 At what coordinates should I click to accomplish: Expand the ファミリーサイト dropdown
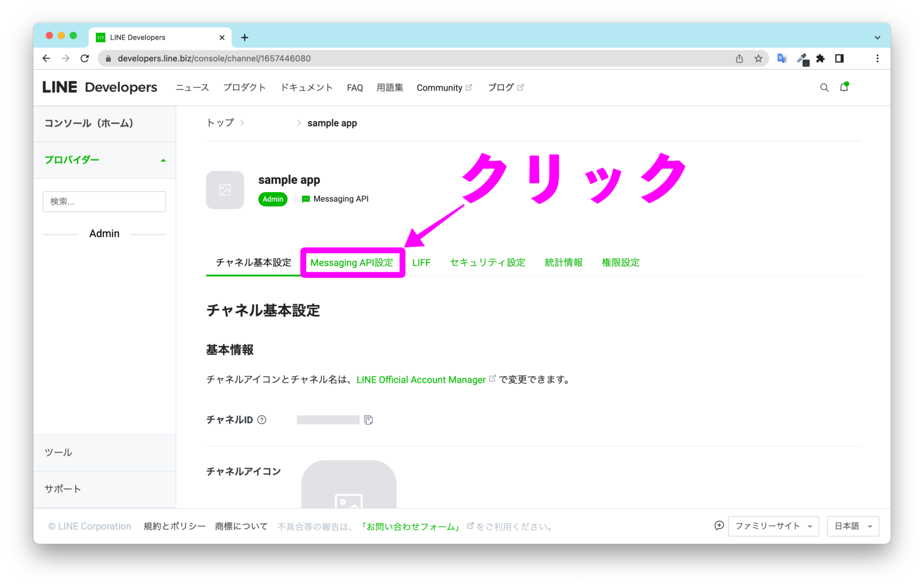[773, 526]
